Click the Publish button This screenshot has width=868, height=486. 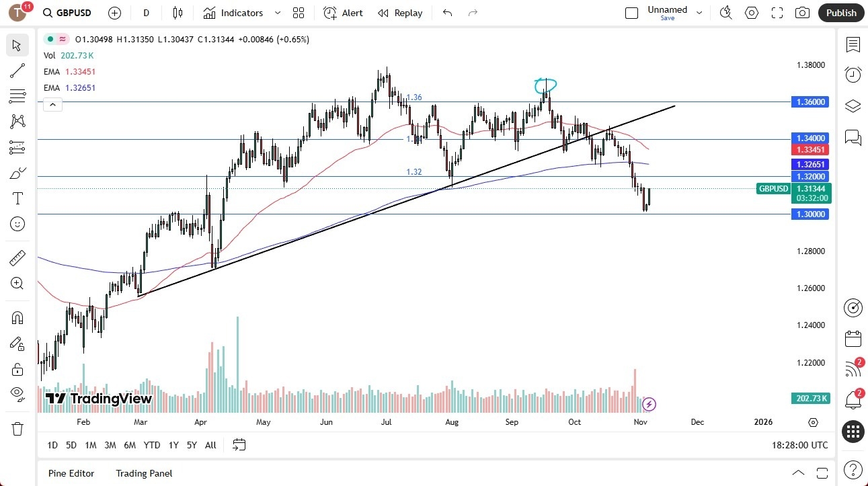840,13
